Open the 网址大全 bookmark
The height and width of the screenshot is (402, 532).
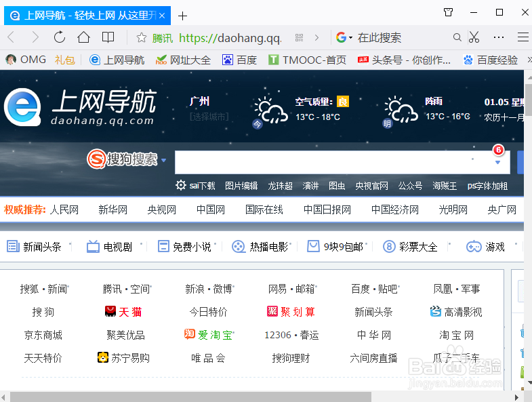click(183, 60)
